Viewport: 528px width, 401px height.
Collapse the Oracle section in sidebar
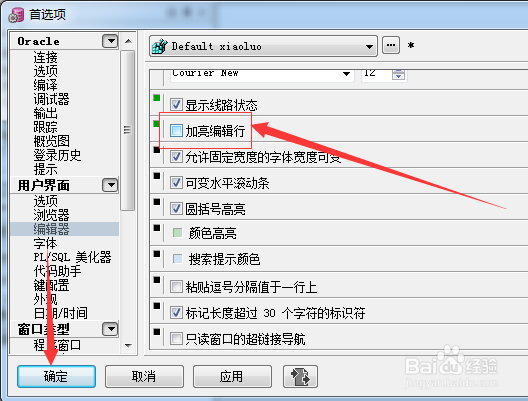pos(110,41)
